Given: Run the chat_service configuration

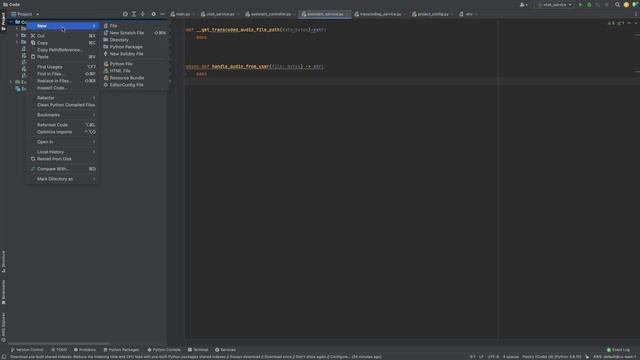Looking at the screenshot, I should tap(580, 5).
